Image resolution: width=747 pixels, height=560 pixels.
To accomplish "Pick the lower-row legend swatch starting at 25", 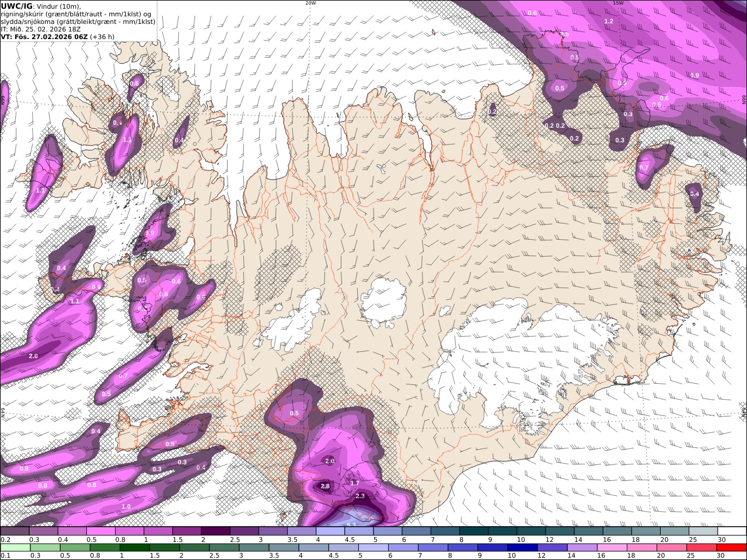I will tap(702, 548).
